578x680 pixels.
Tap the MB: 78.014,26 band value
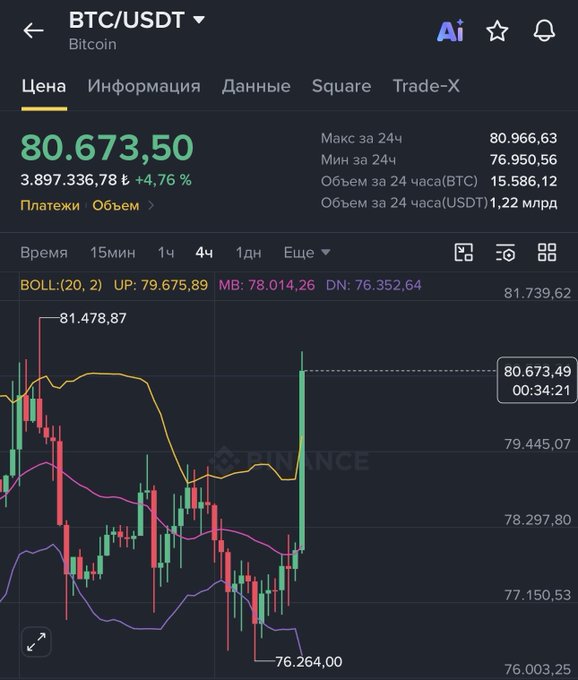click(267, 285)
